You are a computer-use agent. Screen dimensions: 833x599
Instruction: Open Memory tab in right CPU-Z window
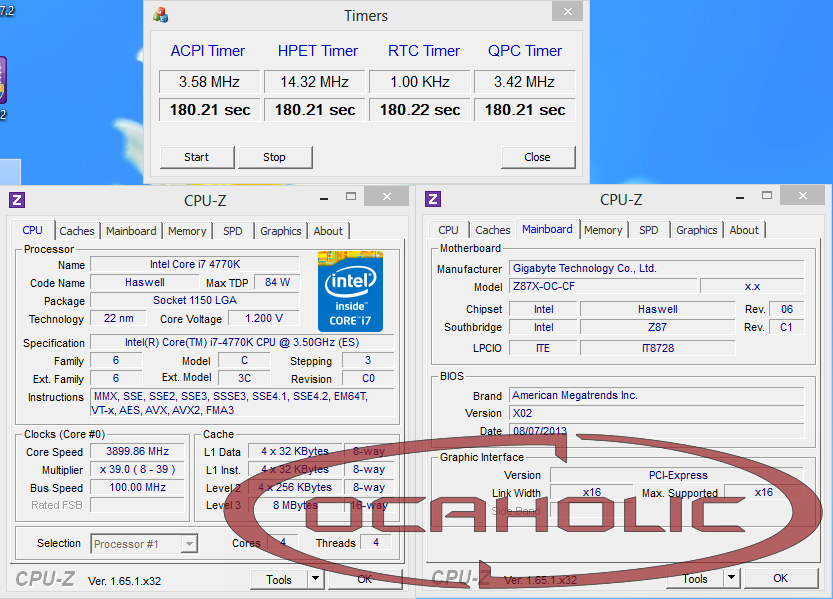[x=603, y=230]
